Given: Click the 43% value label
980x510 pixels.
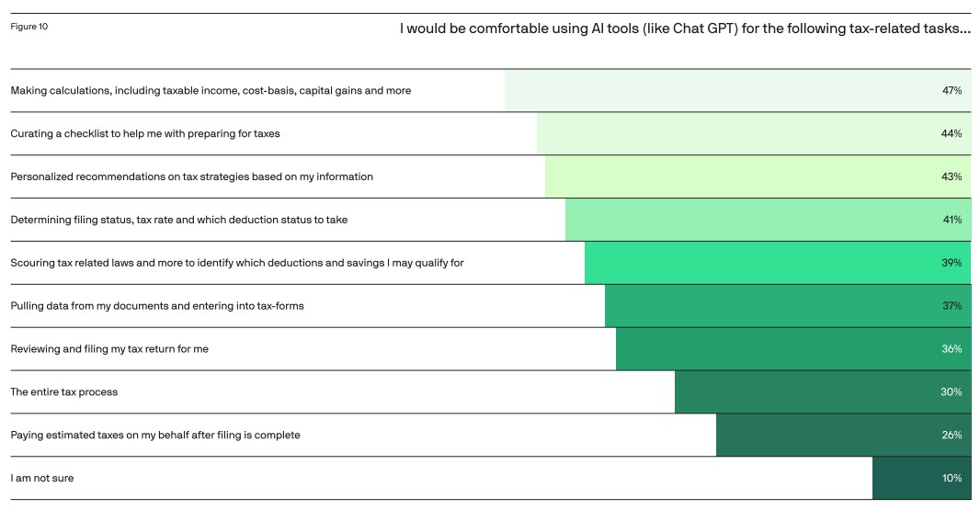Looking at the screenshot, I should point(951,176).
